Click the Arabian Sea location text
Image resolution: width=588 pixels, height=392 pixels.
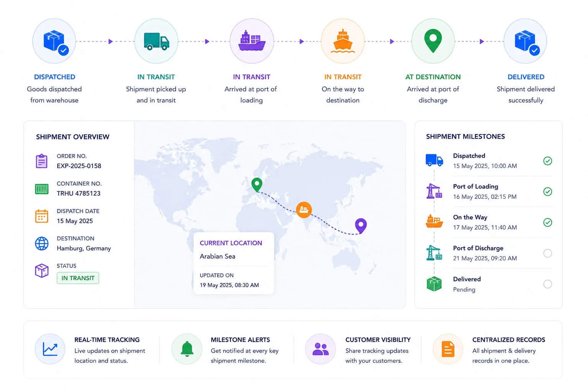pos(217,256)
